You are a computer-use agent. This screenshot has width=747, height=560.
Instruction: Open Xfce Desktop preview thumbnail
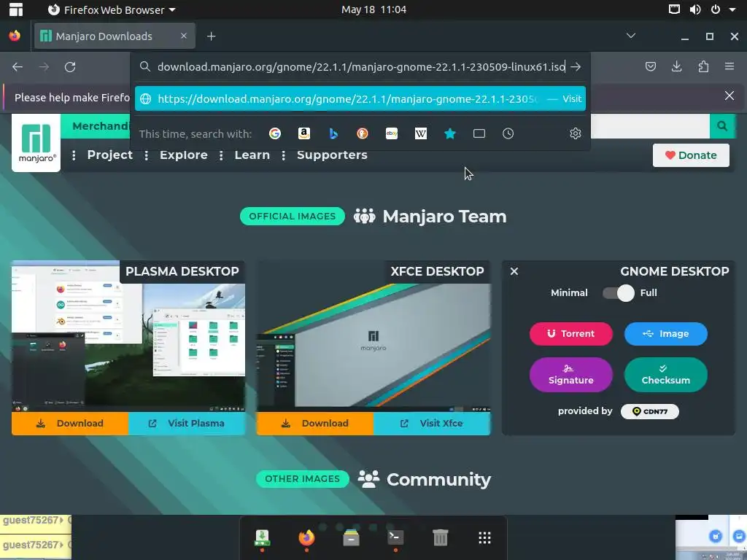[373, 336]
